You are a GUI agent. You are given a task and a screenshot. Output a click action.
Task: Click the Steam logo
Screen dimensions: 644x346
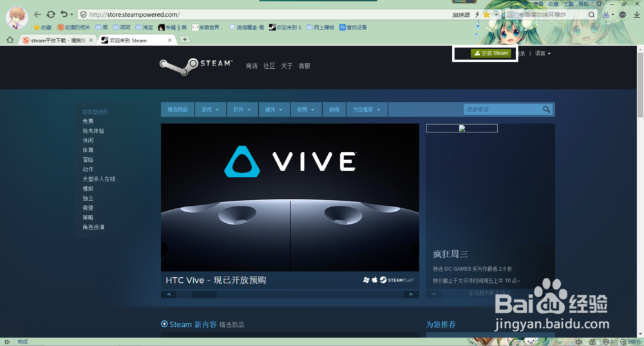click(196, 66)
